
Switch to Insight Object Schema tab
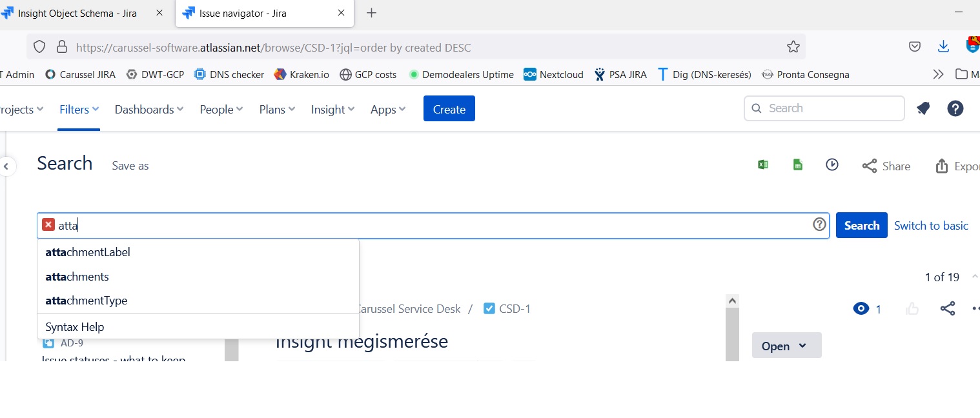click(x=77, y=12)
